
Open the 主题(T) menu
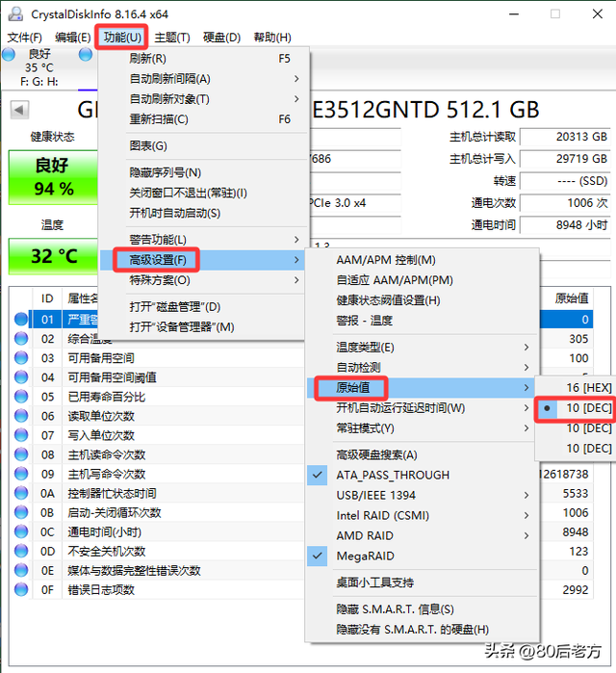[171, 38]
